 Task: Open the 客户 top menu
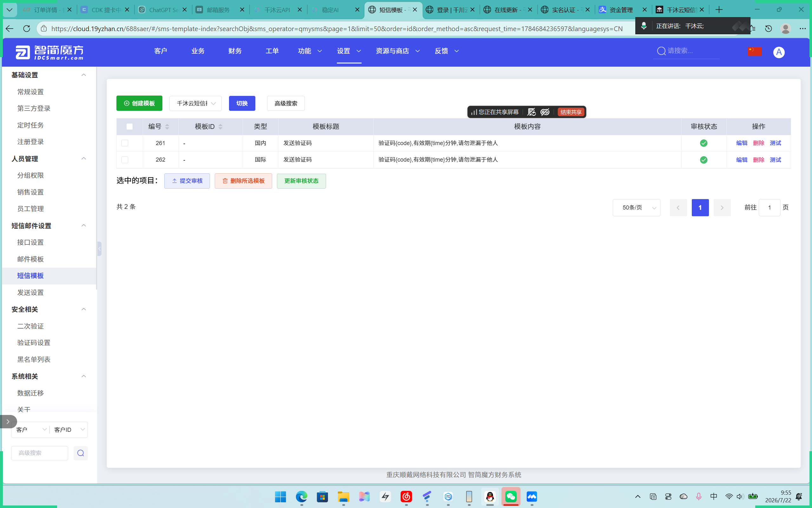(x=160, y=51)
